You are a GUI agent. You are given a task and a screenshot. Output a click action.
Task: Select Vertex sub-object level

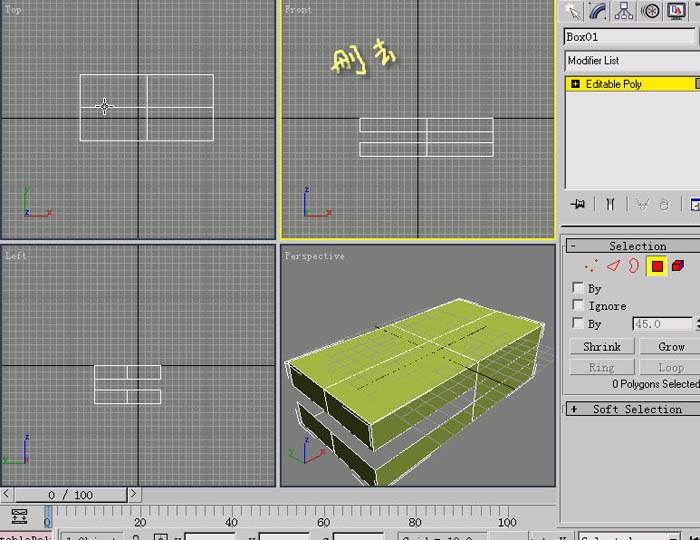click(x=591, y=266)
